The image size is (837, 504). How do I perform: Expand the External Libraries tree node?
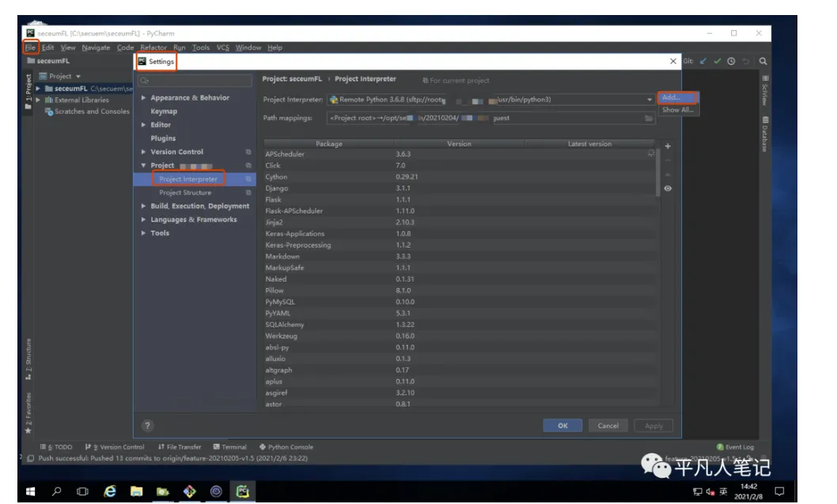(x=38, y=100)
